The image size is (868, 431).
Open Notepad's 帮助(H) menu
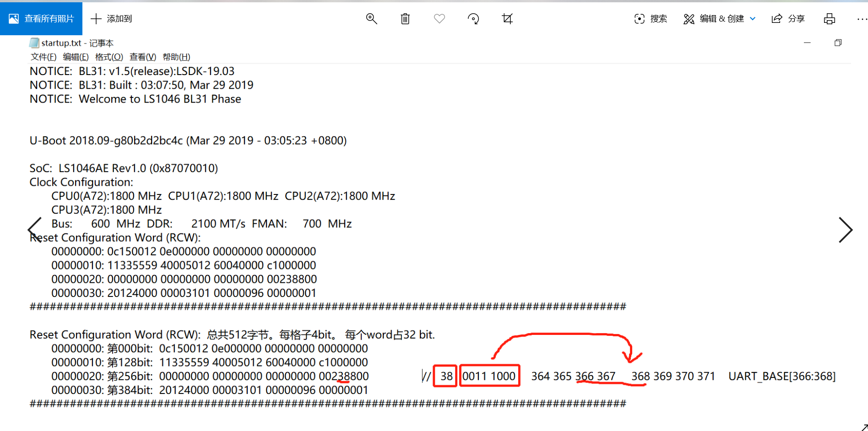click(x=176, y=57)
